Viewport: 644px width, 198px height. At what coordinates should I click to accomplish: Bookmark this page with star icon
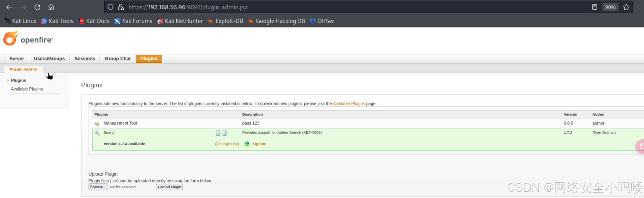point(626,7)
